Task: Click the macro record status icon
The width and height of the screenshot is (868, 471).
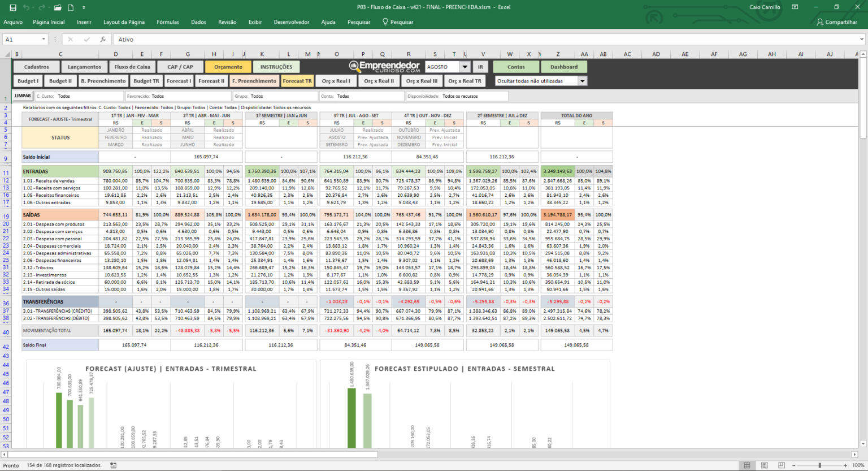Action: (114, 465)
